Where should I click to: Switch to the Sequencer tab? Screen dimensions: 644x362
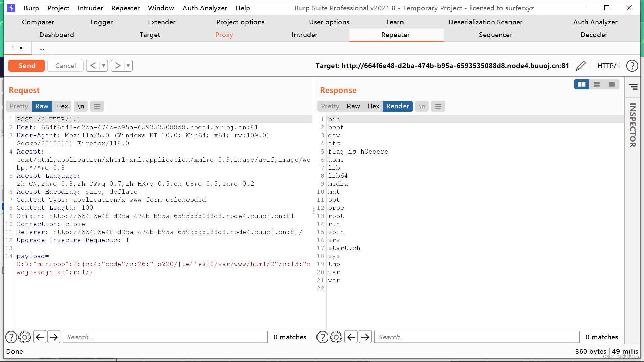pyautogui.click(x=495, y=35)
